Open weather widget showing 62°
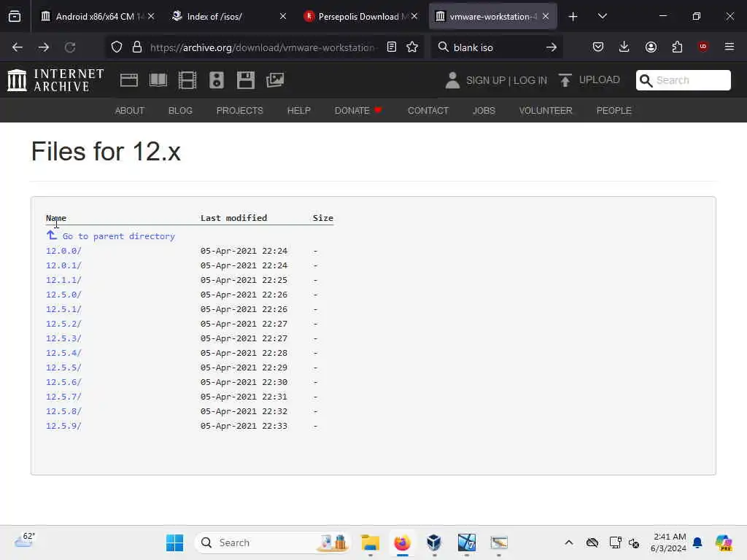The height and width of the screenshot is (560, 747). click(x=24, y=540)
